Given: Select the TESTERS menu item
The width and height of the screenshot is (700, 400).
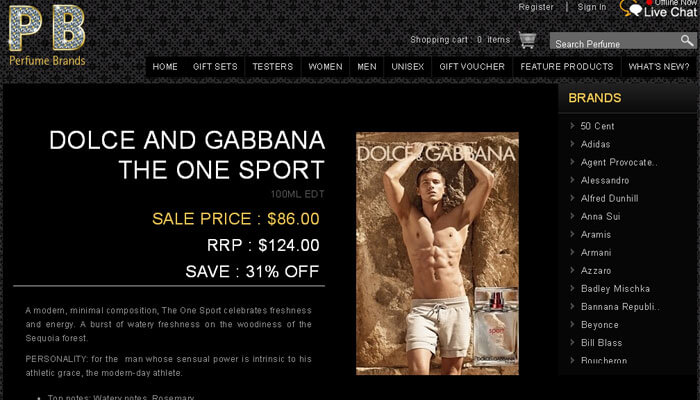Looking at the screenshot, I should click(273, 67).
